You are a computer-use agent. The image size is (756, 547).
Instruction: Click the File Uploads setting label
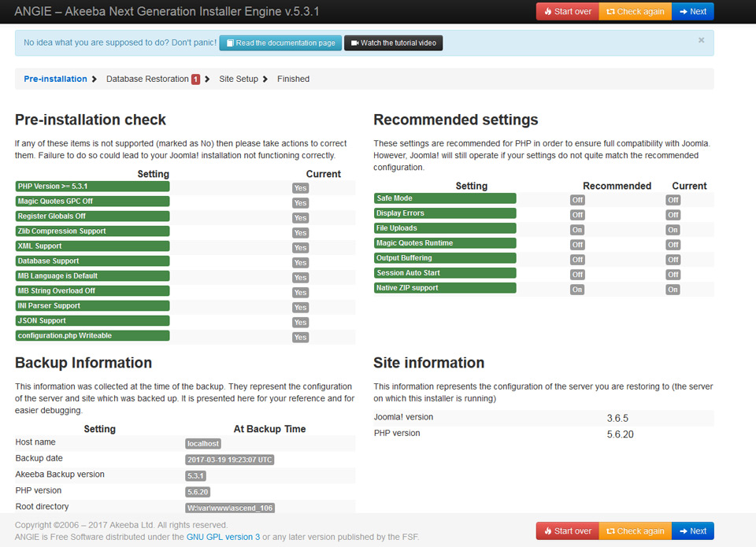pos(445,228)
